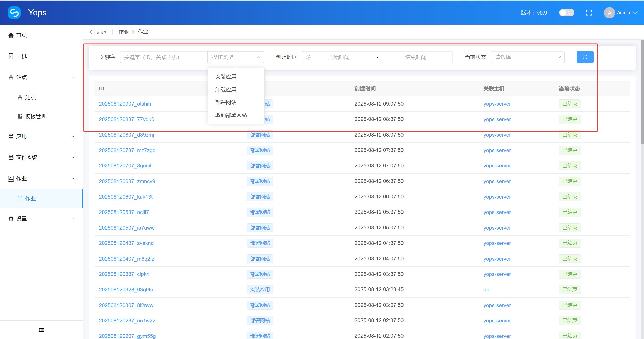Image resolution: width=644 pixels, height=339 pixels.
Task: Open 模板管理 template management
Action: [35, 116]
